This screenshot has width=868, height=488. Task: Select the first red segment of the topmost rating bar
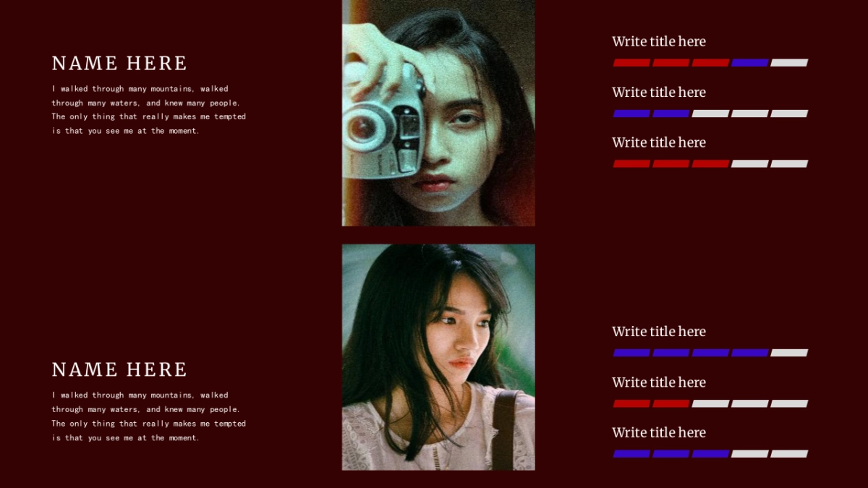632,63
